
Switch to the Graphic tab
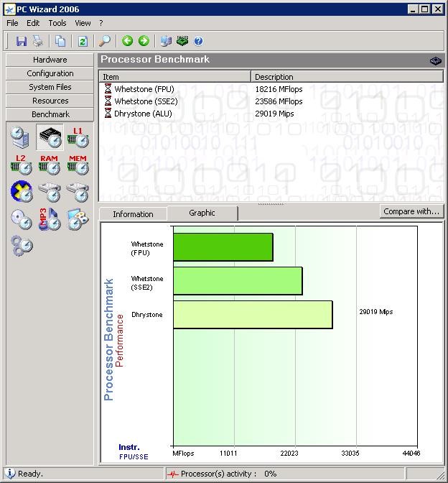(202, 213)
